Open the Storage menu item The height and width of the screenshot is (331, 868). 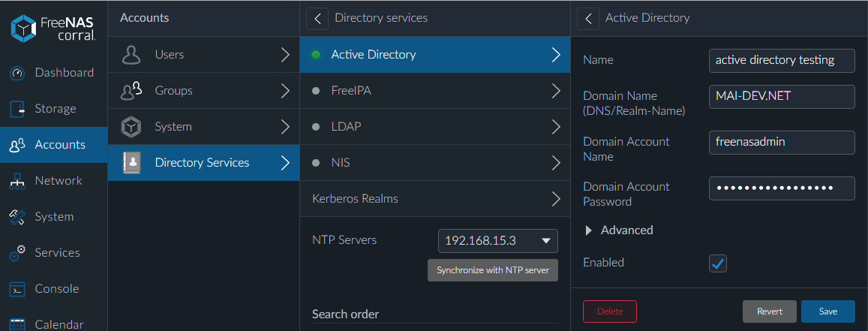54,109
